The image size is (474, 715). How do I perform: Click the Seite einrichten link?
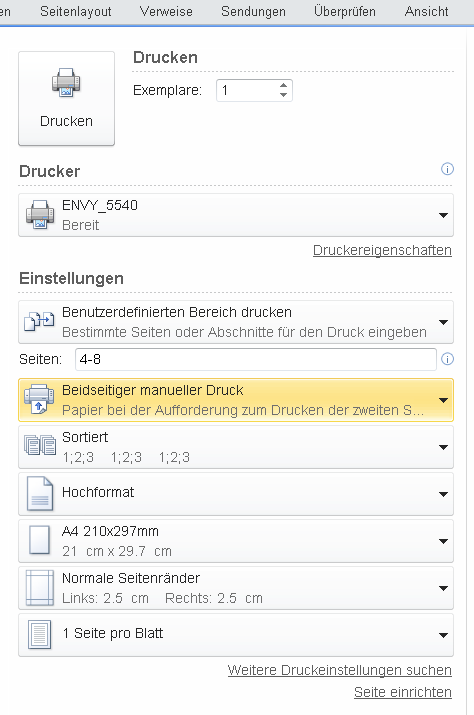pyautogui.click(x=403, y=692)
